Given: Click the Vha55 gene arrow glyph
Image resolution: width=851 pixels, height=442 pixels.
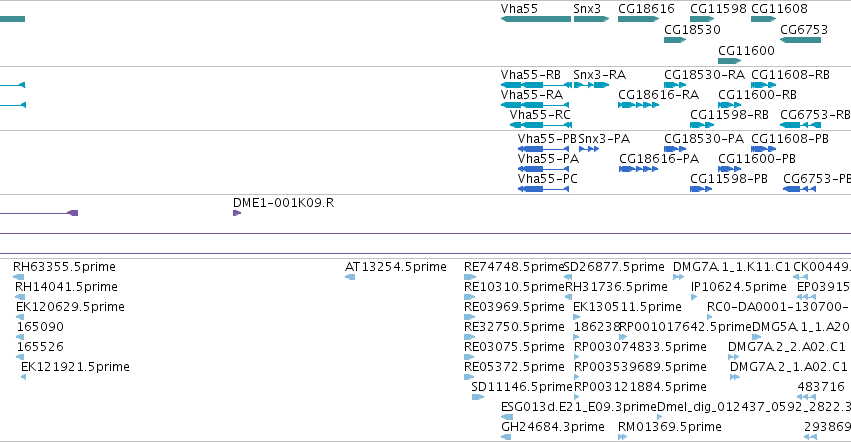Looking at the screenshot, I should coord(536,19).
